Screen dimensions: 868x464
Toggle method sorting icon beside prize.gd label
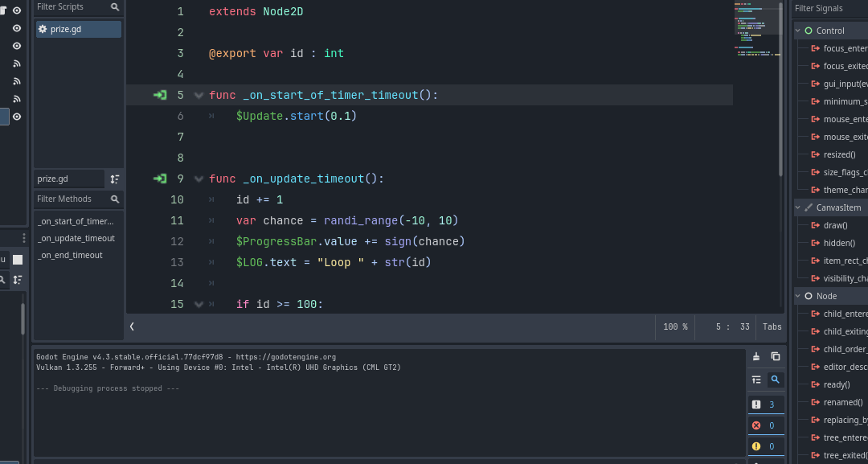click(x=115, y=179)
